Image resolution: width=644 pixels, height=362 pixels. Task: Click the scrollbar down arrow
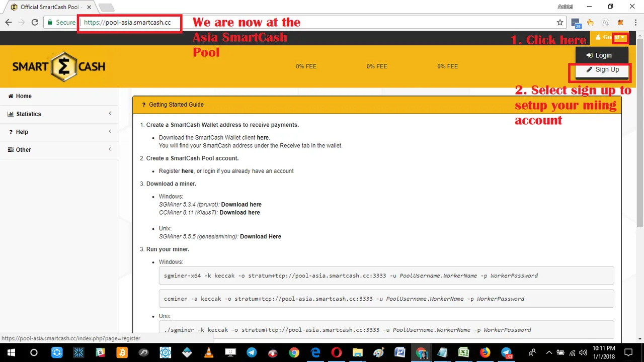point(640,339)
